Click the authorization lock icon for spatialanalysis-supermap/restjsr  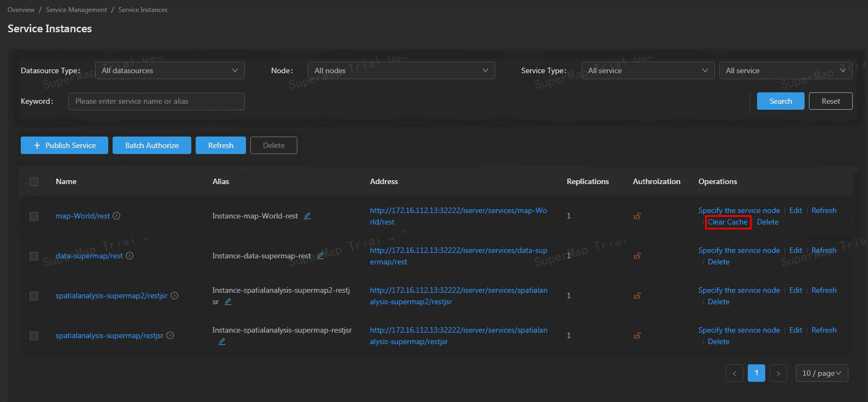click(x=637, y=335)
